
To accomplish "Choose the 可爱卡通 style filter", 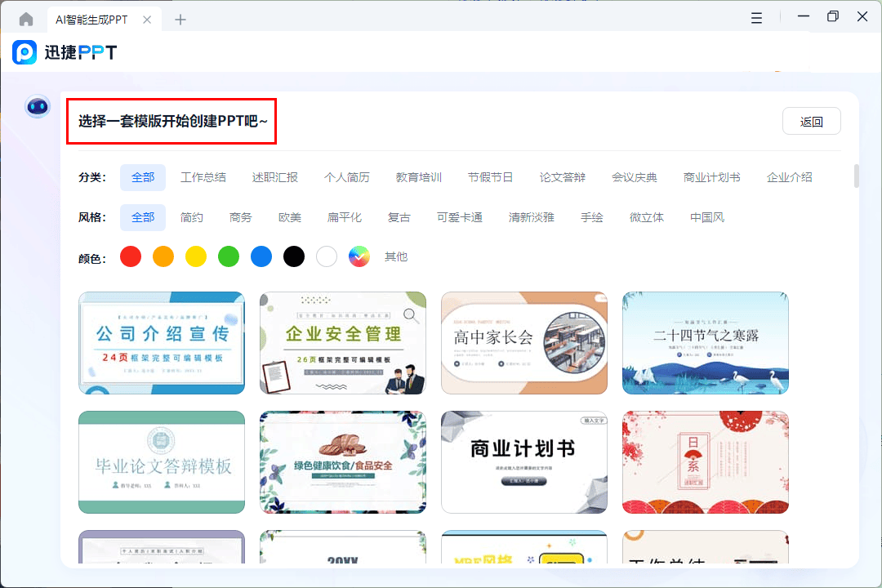I will [x=460, y=218].
